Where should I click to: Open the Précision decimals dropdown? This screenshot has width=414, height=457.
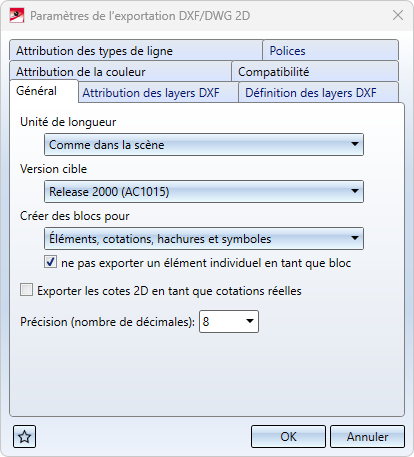tap(229, 322)
